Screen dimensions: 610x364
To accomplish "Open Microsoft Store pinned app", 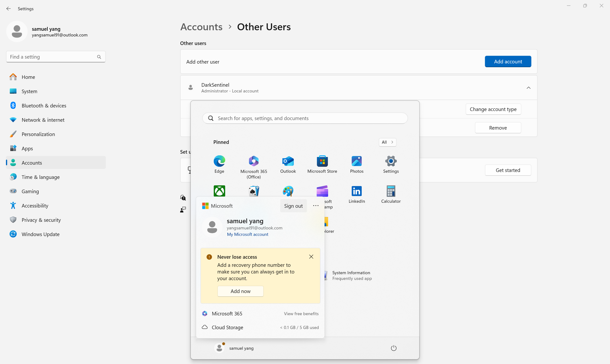I will click(322, 164).
